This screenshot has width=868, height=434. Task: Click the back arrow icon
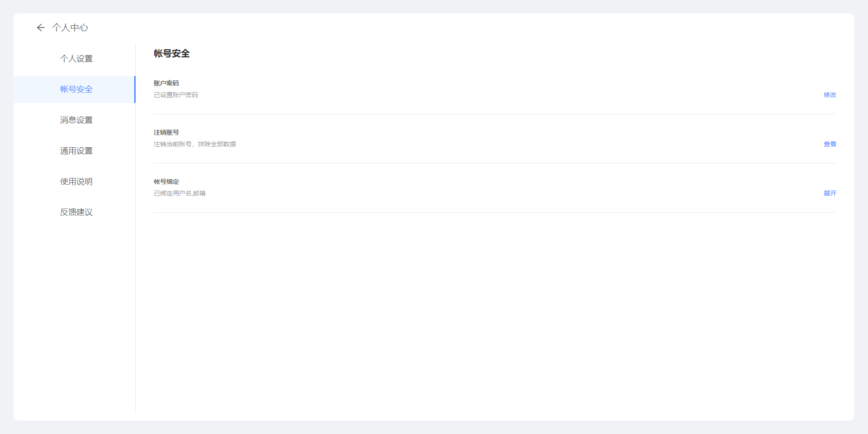tap(41, 28)
